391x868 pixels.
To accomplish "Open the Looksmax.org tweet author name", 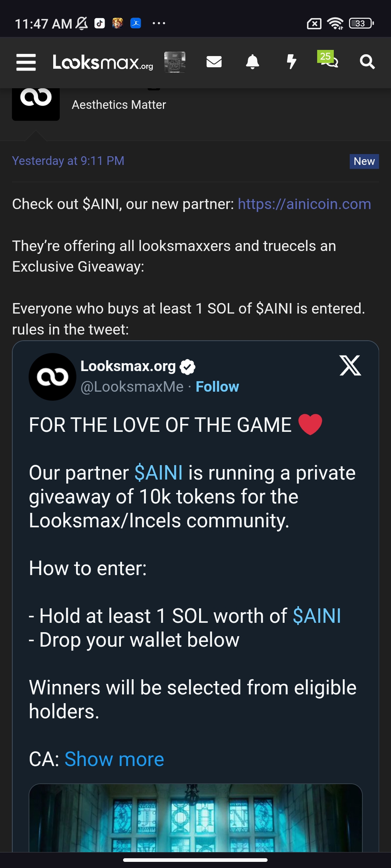I will tap(128, 366).
